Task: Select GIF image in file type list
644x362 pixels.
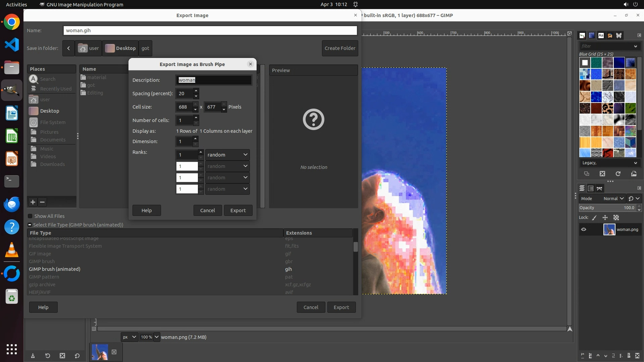Action: coord(40,254)
